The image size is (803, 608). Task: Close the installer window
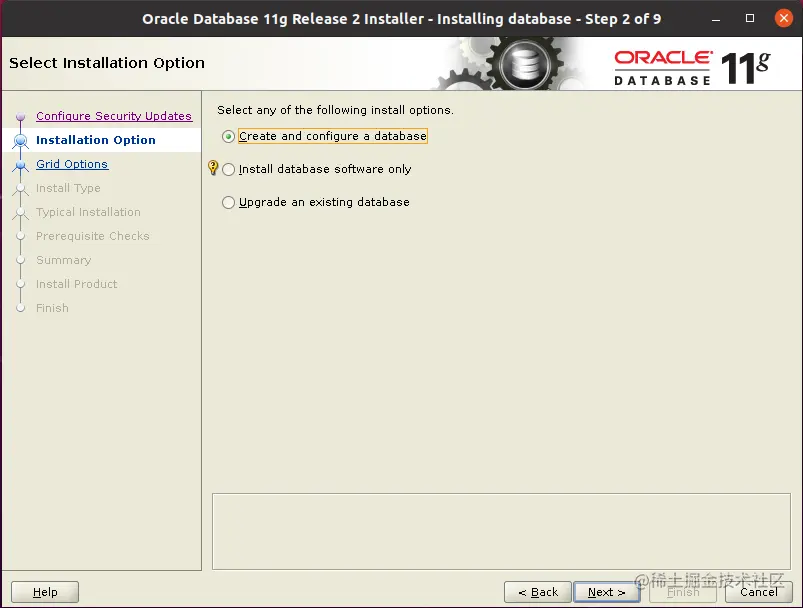pyautogui.click(x=784, y=18)
